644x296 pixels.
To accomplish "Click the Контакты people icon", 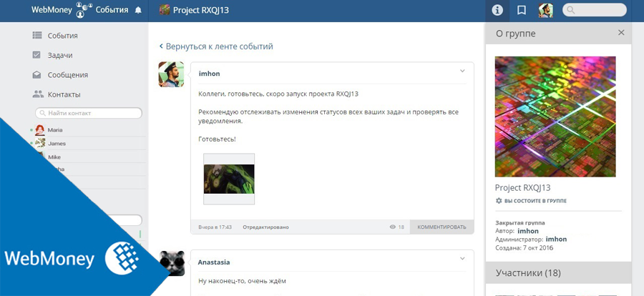I will [38, 94].
